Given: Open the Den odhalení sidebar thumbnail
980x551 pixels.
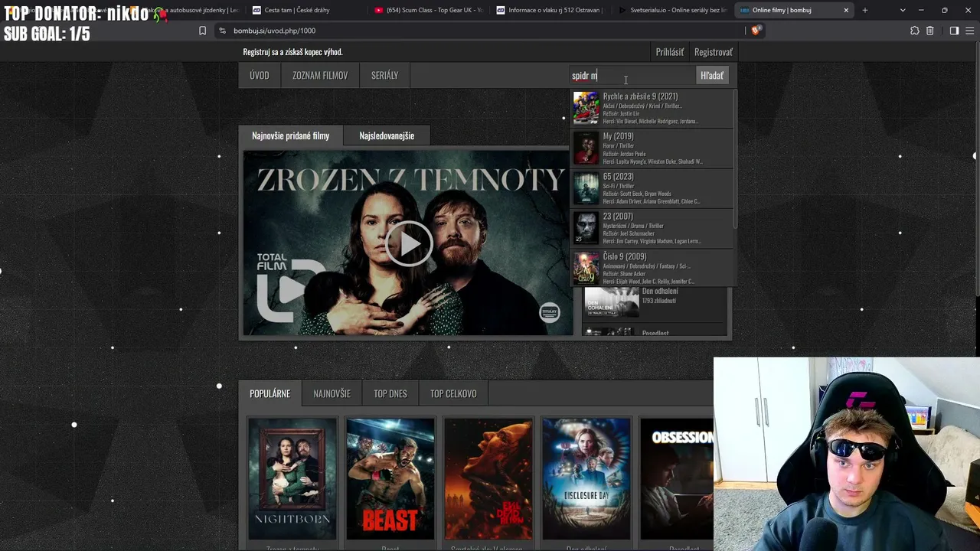Looking at the screenshot, I should (612, 302).
